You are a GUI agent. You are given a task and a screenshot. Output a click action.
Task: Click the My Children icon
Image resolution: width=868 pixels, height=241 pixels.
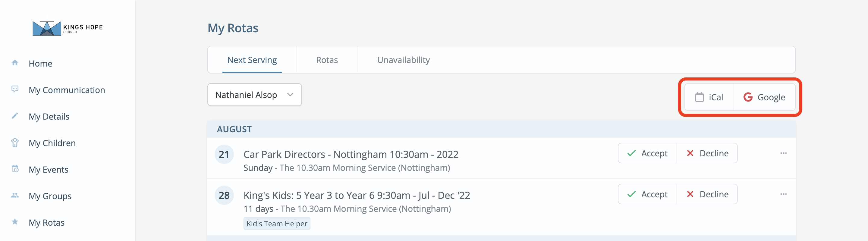click(x=15, y=143)
